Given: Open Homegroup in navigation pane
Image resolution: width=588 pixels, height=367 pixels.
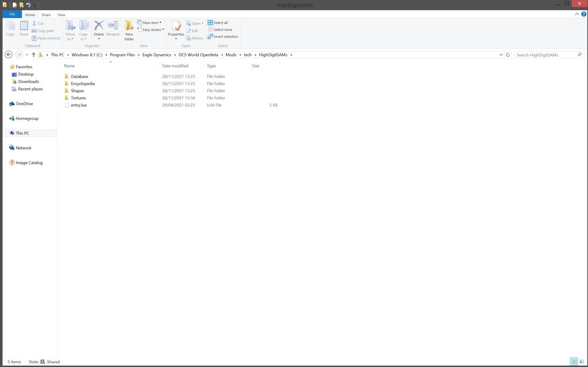Looking at the screenshot, I should click(x=27, y=119).
